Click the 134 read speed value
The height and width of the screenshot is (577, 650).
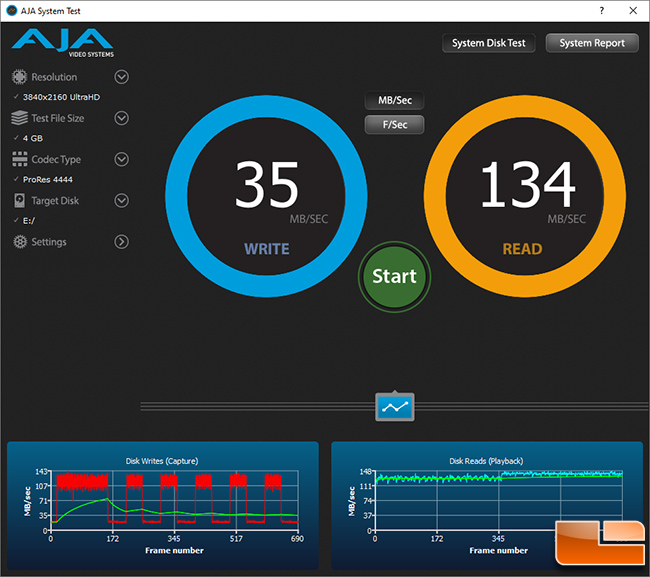pyautogui.click(x=527, y=185)
